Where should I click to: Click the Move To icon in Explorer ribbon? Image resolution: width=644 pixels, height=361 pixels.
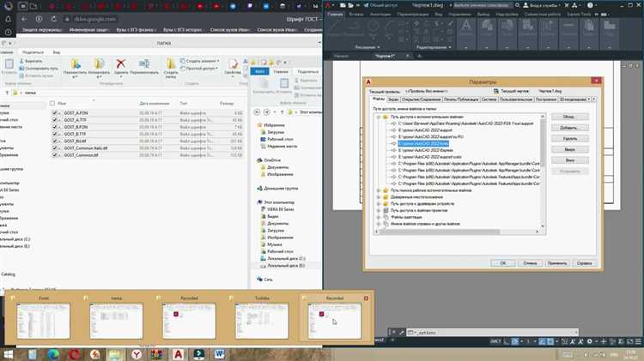coord(76,63)
